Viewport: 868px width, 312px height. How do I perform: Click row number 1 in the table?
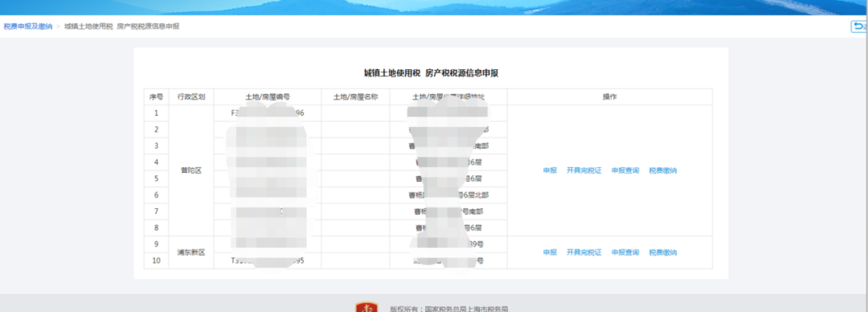156,113
